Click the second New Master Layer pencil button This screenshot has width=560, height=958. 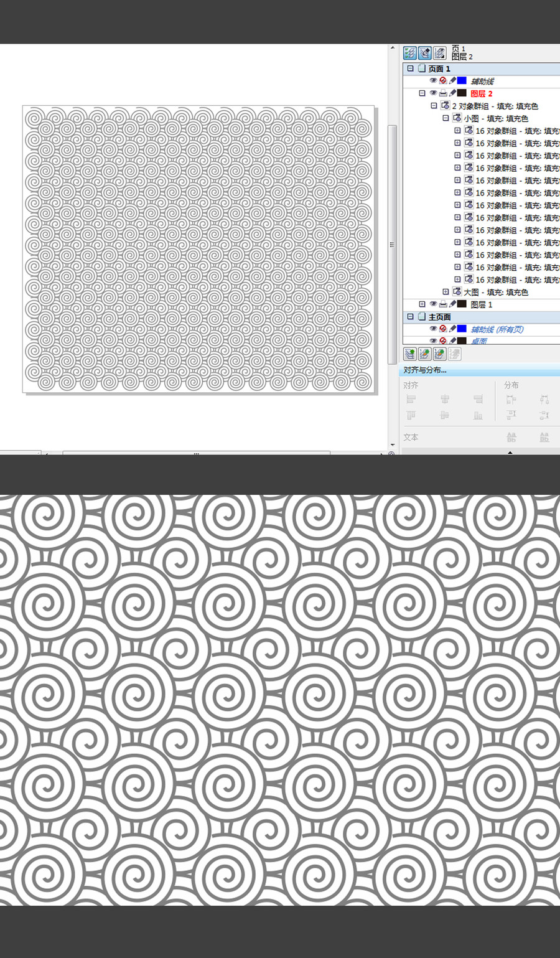[x=440, y=354]
